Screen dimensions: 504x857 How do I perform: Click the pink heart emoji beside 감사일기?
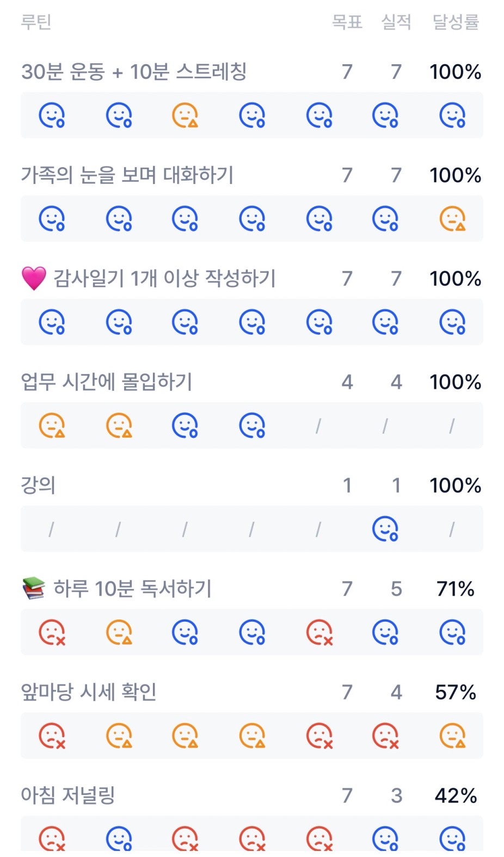(x=34, y=278)
